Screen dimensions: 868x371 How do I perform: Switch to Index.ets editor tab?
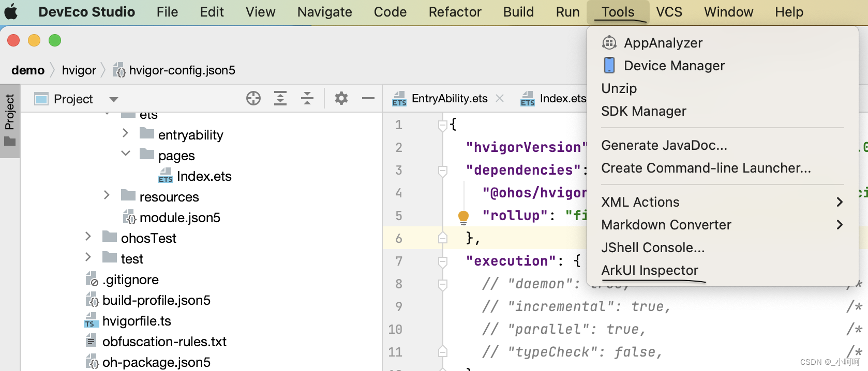[x=553, y=98]
